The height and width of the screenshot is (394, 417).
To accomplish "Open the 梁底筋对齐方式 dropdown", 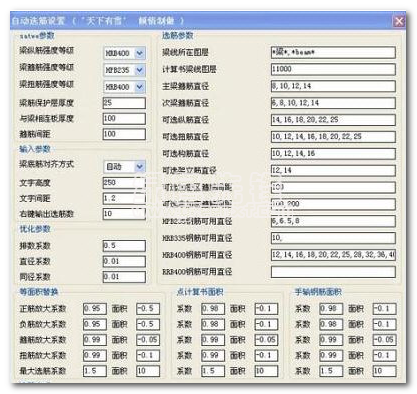I will point(140,166).
